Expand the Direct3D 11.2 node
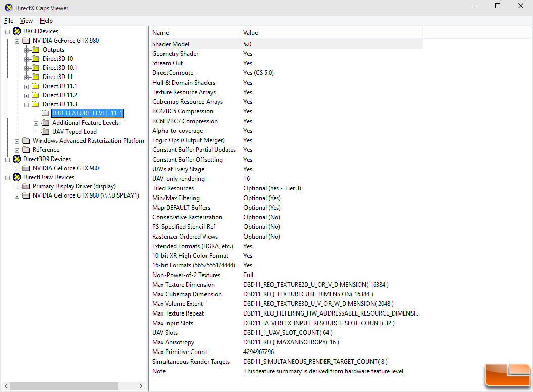This screenshot has height=392, width=533. [x=26, y=96]
